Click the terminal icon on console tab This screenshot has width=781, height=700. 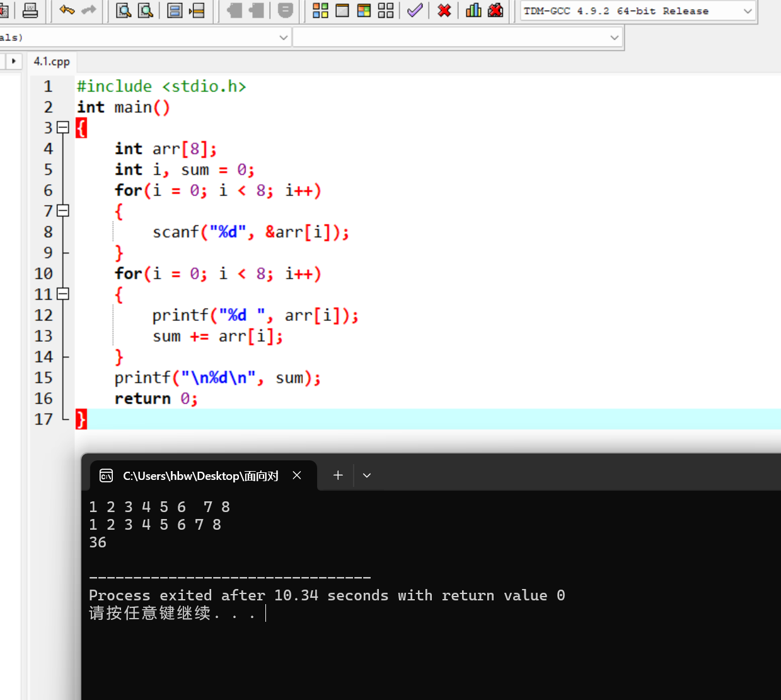pyautogui.click(x=107, y=475)
